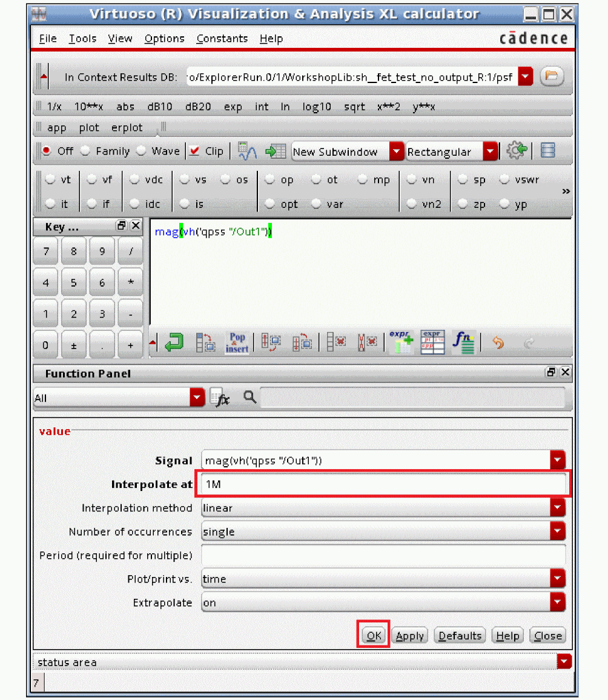Click the swap buffer and stack icon

click(206, 343)
